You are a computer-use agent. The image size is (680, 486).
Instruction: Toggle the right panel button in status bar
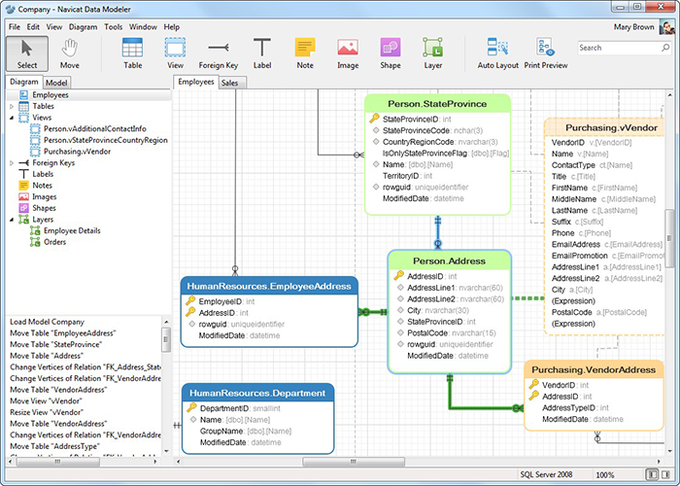coord(666,474)
